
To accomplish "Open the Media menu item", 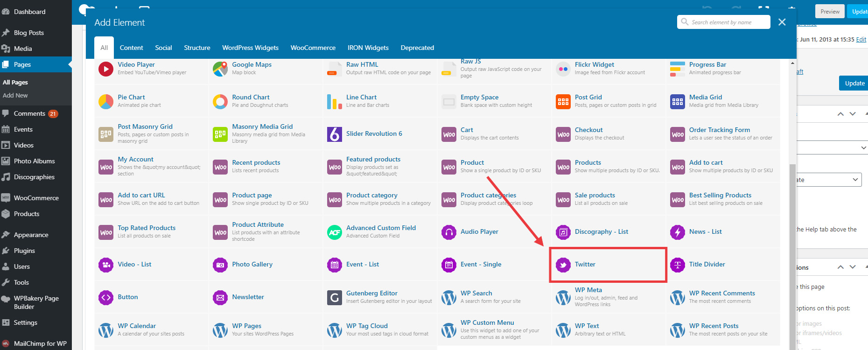I will [36, 49].
